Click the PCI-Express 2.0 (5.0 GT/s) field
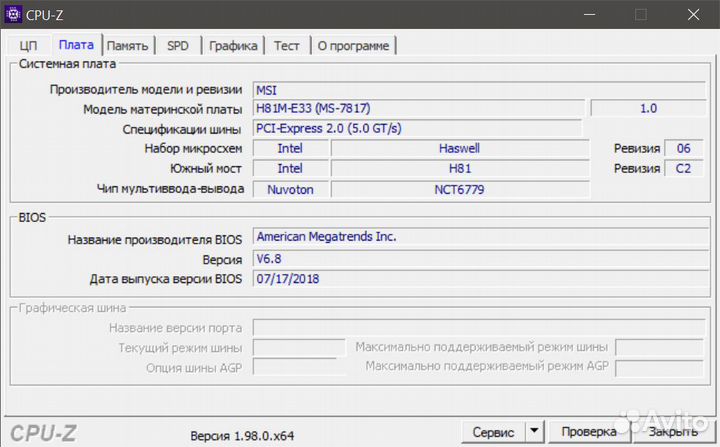 [417, 128]
